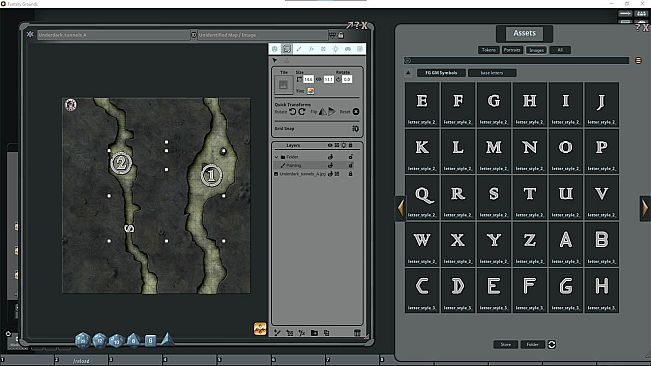Select the mask icon in the image toolbar
This screenshot has height=366, width=651.
[348, 49]
